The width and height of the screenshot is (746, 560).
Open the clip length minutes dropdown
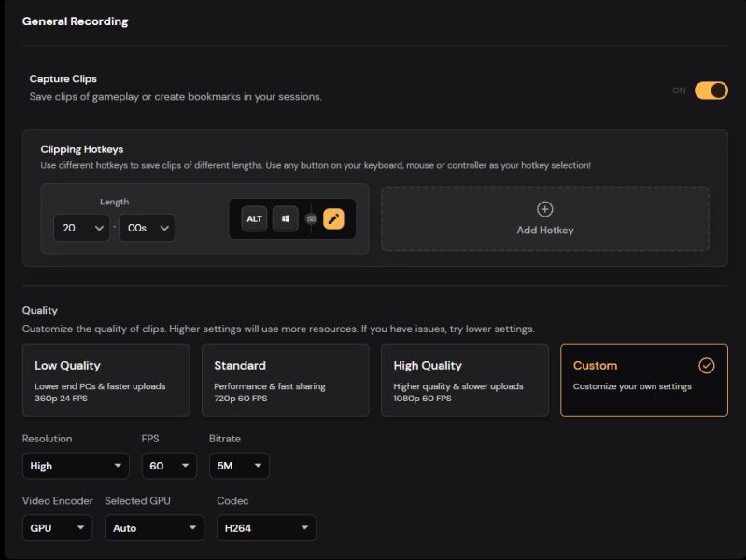pyautogui.click(x=82, y=228)
